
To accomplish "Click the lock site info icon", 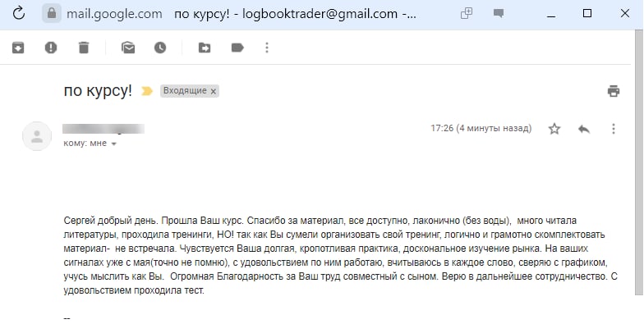I will pyautogui.click(x=52, y=13).
